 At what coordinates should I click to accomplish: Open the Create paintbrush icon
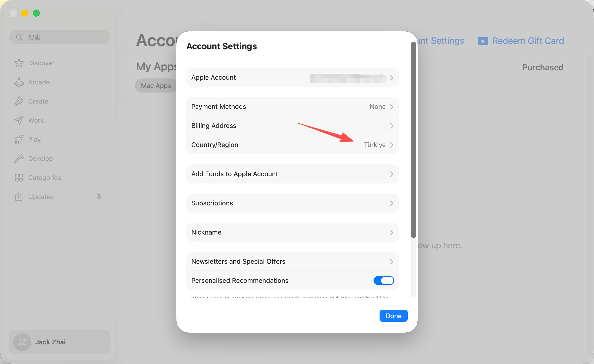(19, 101)
